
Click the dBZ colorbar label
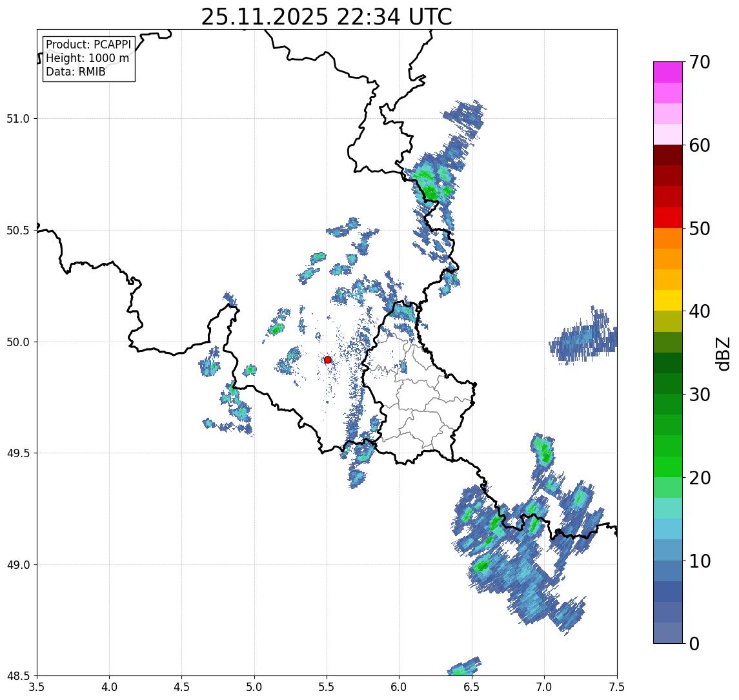(723, 353)
